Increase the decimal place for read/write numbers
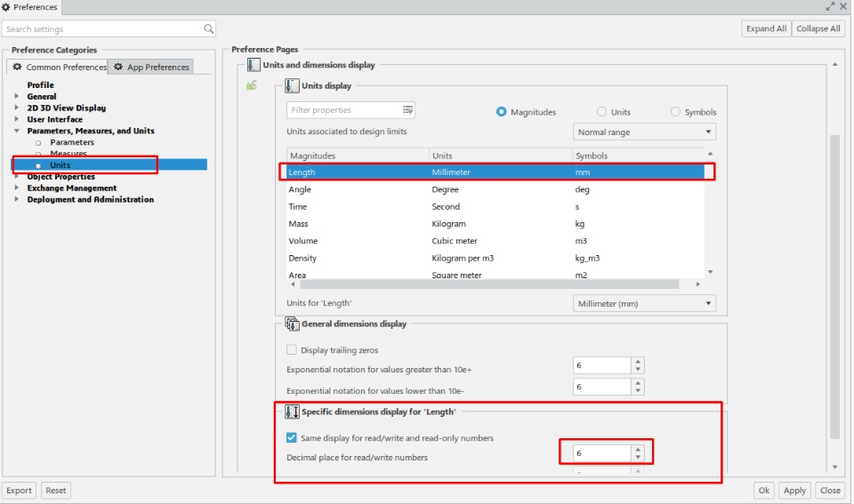This screenshot has height=504, width=854. click(637, 449)
